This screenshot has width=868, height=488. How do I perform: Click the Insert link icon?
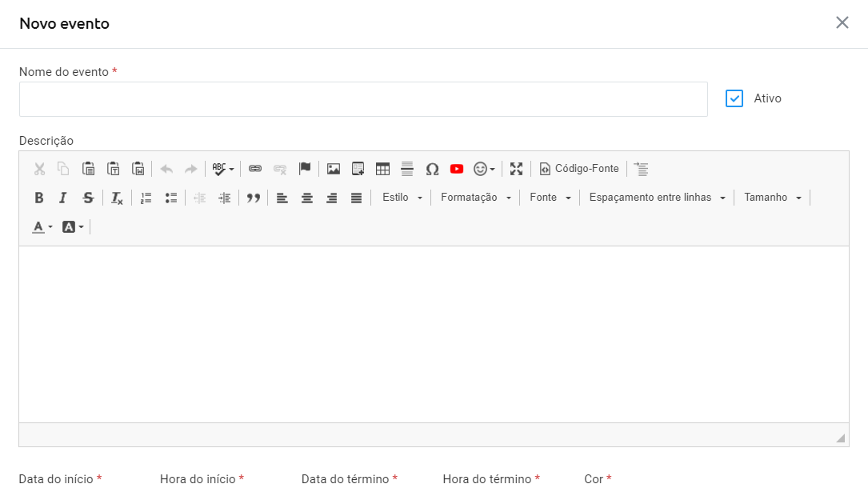pos(255,169)
